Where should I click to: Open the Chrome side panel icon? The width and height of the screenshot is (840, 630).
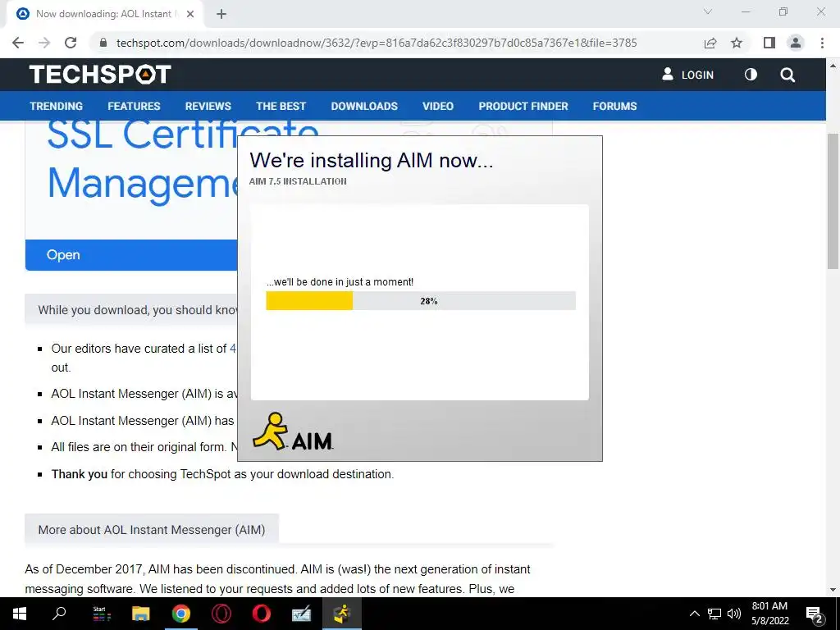point(769,43)
